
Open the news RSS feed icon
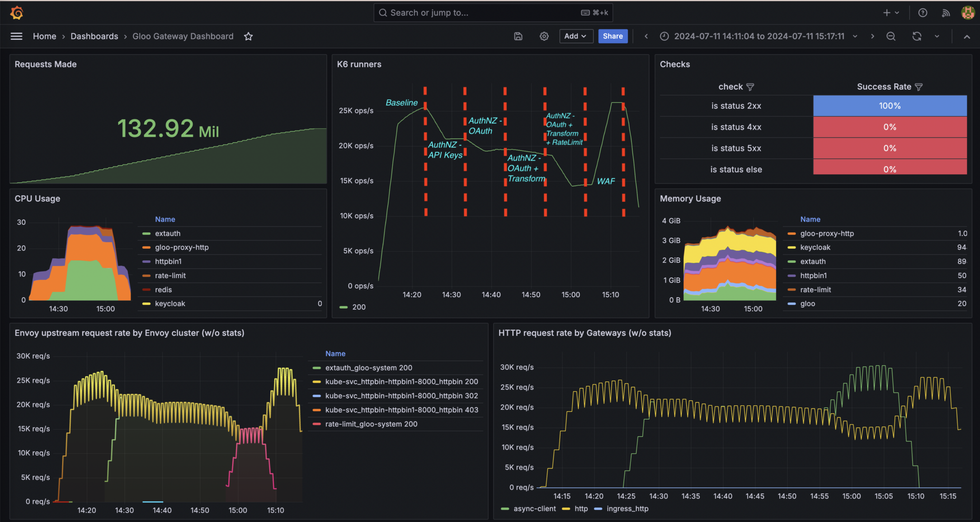tap(946, 13)
